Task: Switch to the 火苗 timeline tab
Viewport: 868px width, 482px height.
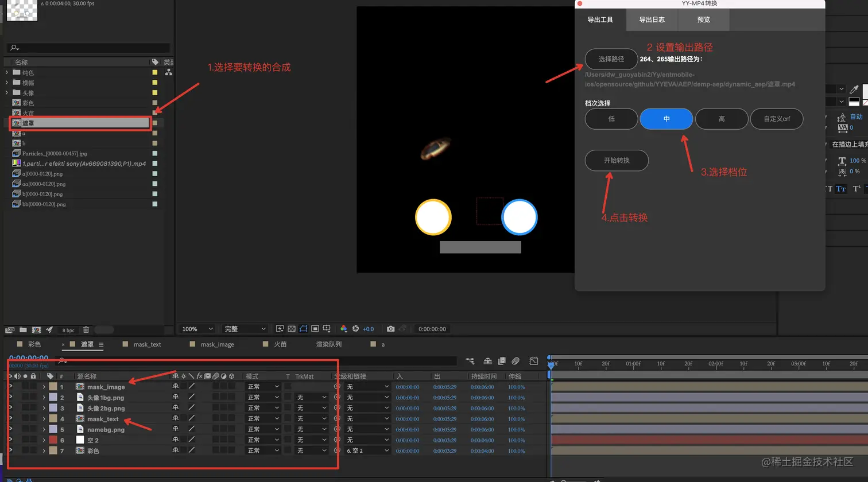Action: pyautogui.click(x=280, y=344)
